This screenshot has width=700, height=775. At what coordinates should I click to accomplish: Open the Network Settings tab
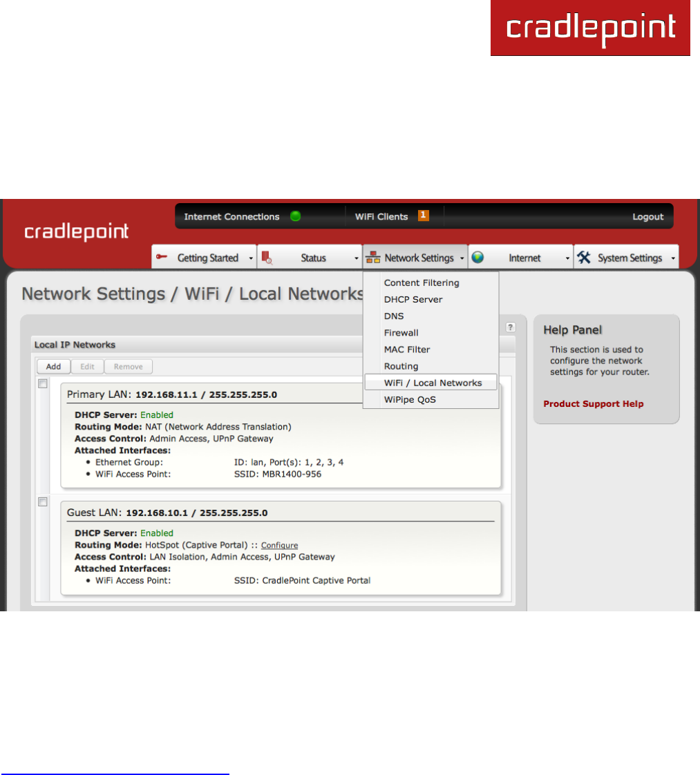click(415, 257)
